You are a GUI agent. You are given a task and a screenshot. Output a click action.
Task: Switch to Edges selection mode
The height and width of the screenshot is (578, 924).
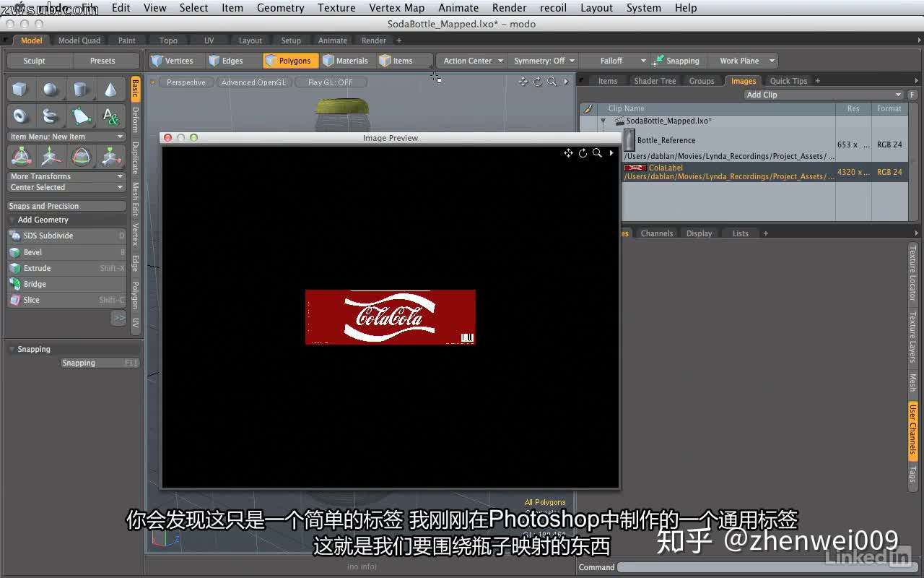tap(232, 61)
